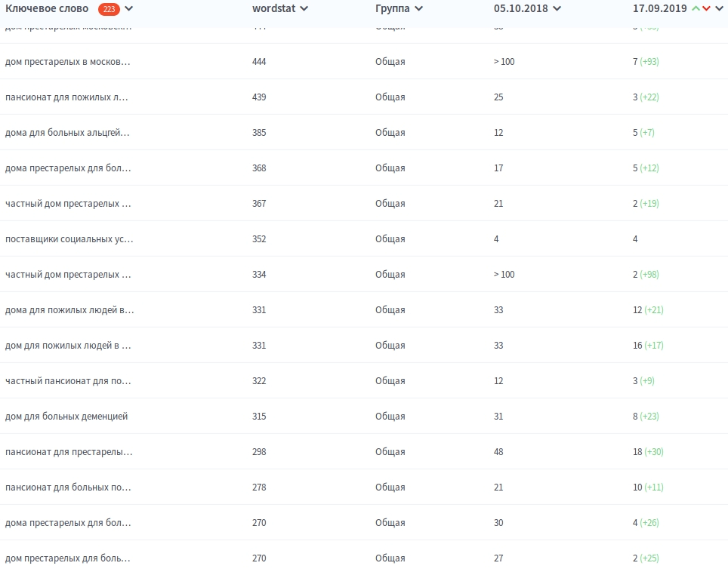Click position 48 in the 05.10.2018 column
Screen dimensions: 728x569
tap(498, 452)
